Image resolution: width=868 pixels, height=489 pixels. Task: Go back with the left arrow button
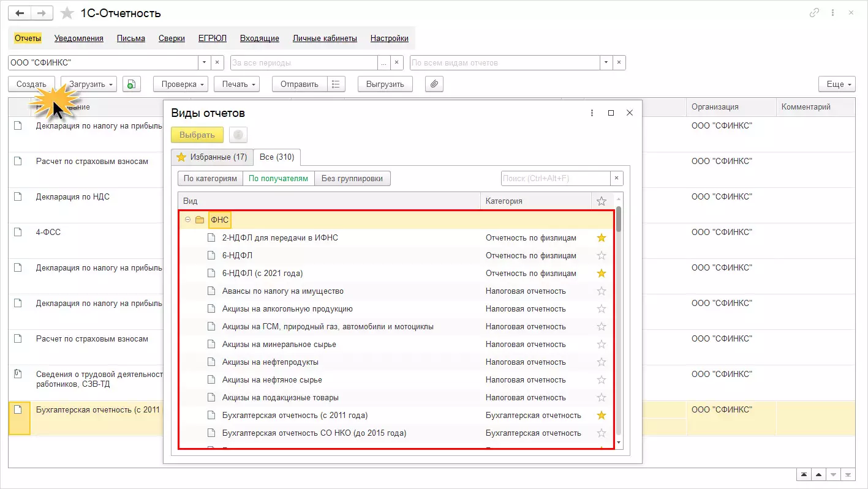point(20,13)
